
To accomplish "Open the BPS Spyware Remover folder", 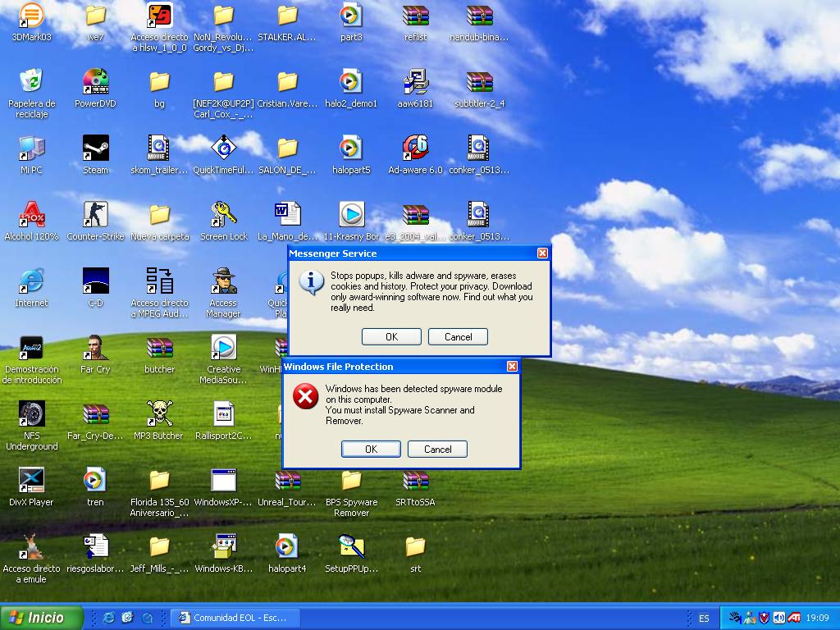I will tap(351, 480).
